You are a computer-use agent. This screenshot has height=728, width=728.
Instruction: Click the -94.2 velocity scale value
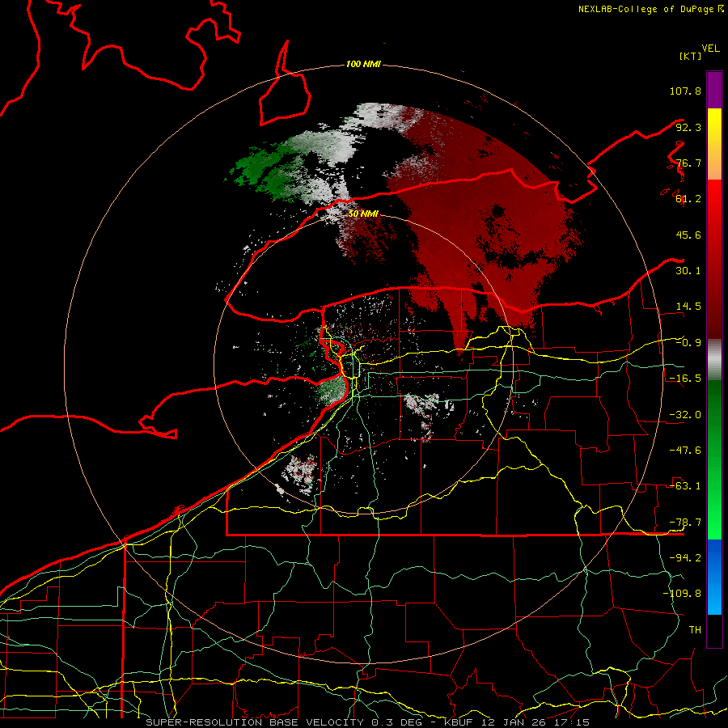[685, 558]
